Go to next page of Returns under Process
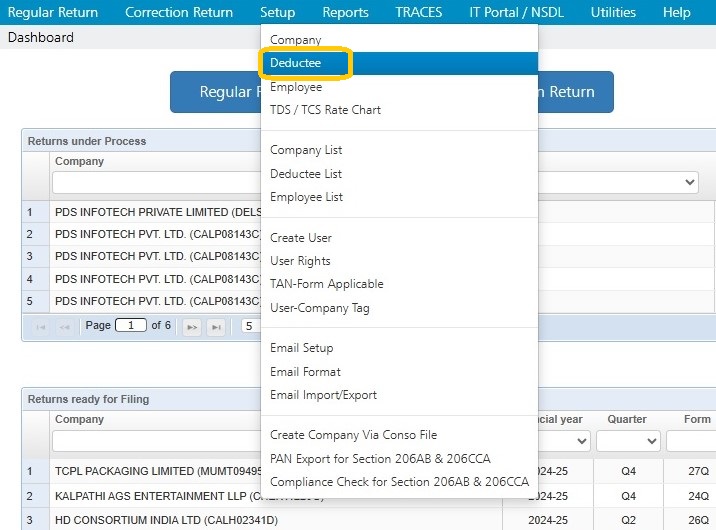 (x=192, y=327)
